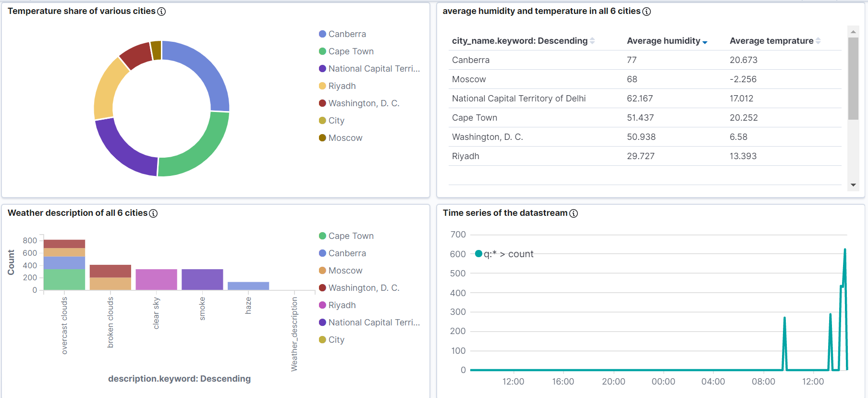Select the Cape Town cell in the table
The image size is (868, 398).
[x=475, y=118]
